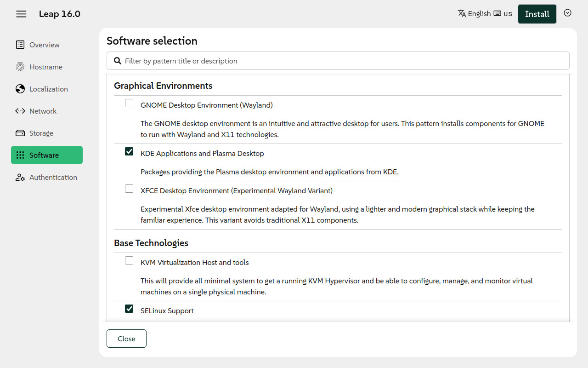Click the Authentication user-settings icon
The width and height of the screenshot is (588, 368).
pyautogui.click(x=20, y=177)
